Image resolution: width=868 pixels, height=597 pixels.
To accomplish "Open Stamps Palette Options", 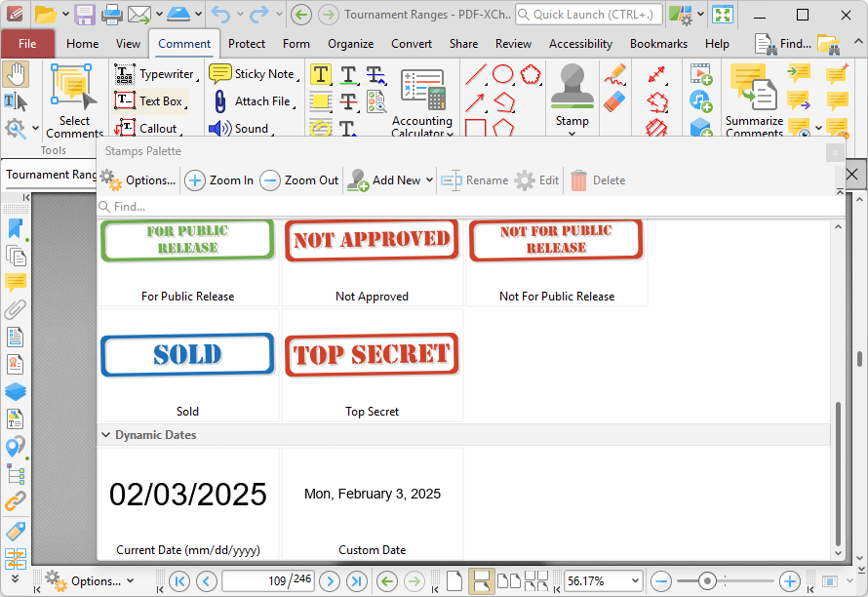I will coord(138,180).
